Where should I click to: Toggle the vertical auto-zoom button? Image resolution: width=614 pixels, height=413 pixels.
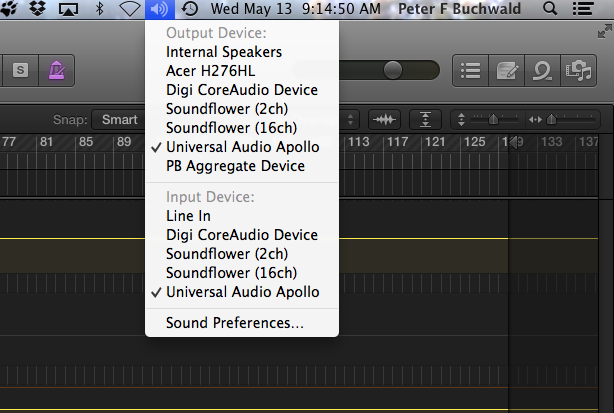(x=427, y=120)
